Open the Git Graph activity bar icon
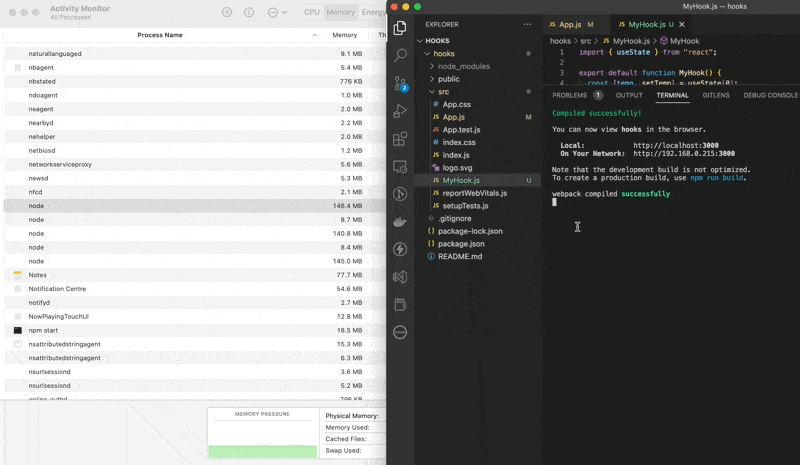The height and width of the screenshot is (465, 800). tap(400, 194)
